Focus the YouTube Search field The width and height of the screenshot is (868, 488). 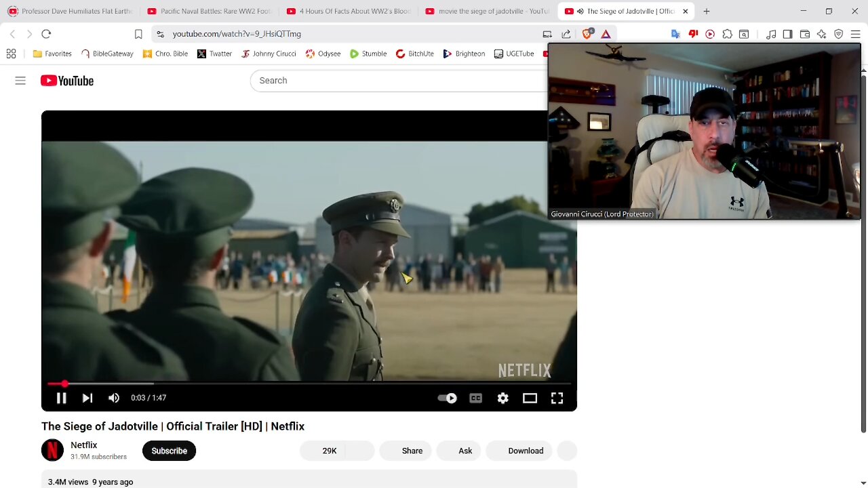coord(400,81)
